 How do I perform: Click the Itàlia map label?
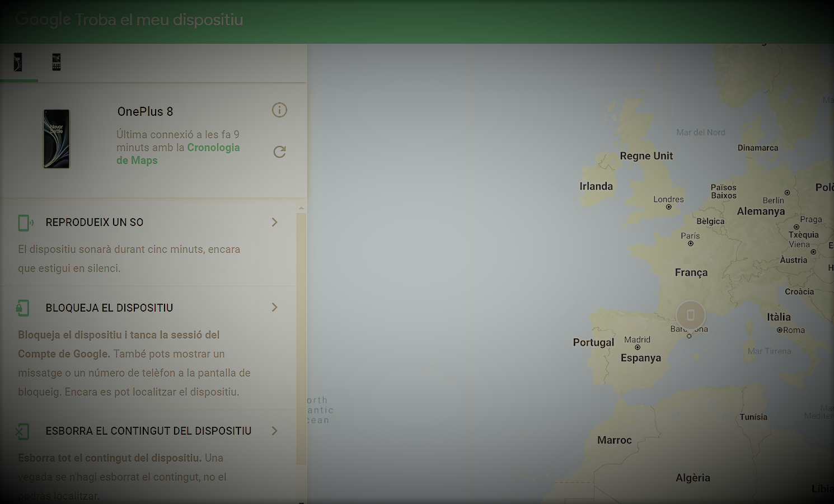point(779,317)
